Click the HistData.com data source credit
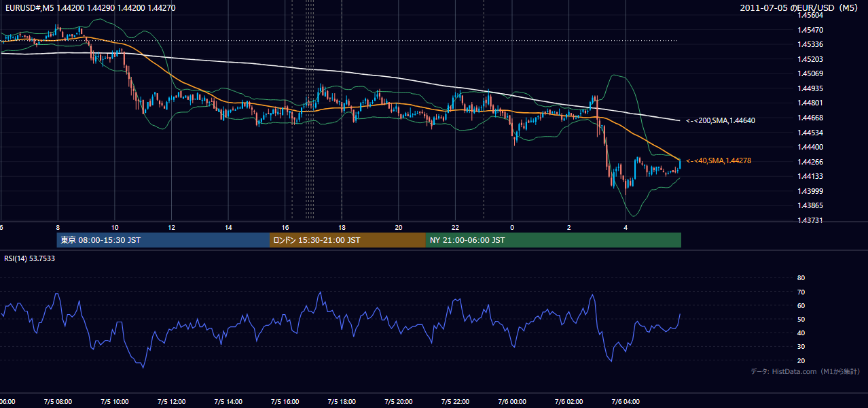868x408 pixels. pyautogui.click(x=806, y=371)
